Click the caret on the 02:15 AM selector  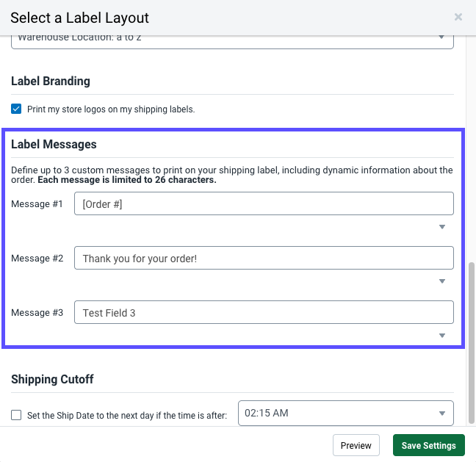(x=441, y=413)
